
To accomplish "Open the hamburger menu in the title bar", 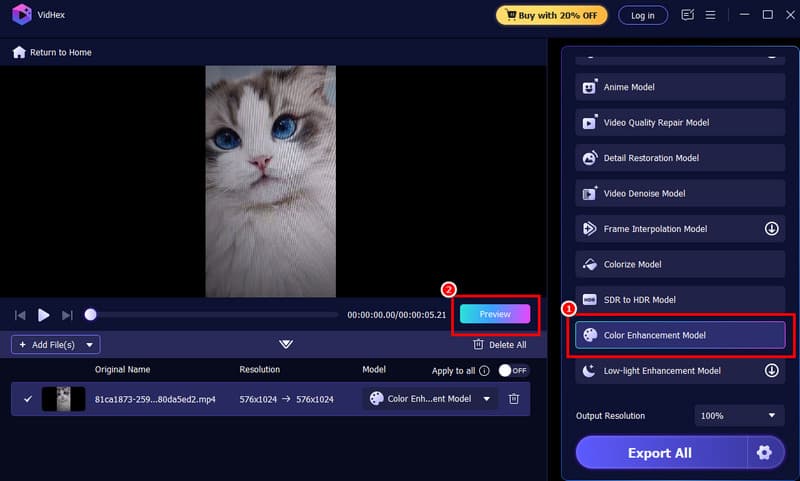I will coord(711,15).
